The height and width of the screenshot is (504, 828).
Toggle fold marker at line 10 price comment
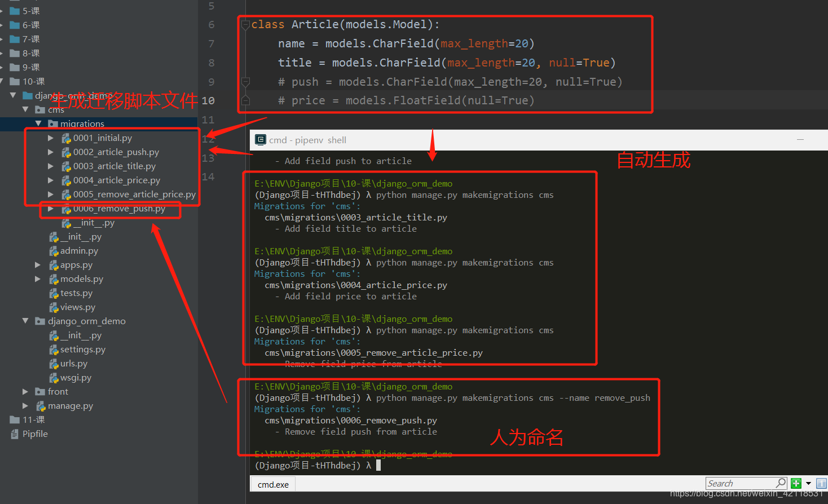245,100
